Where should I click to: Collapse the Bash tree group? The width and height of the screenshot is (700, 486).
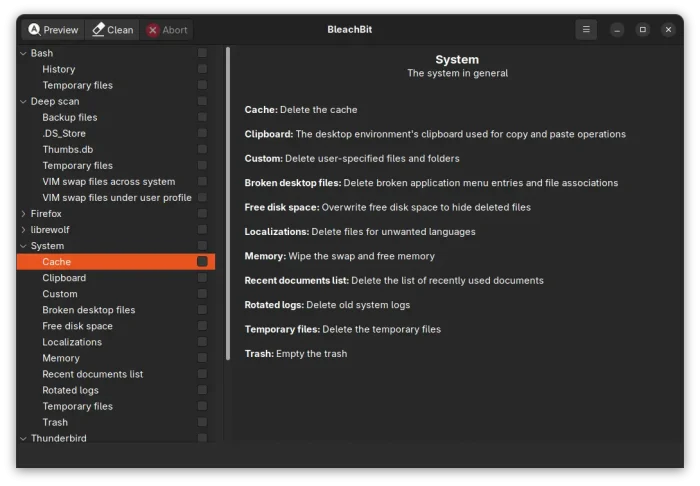[x=23, y=53]
